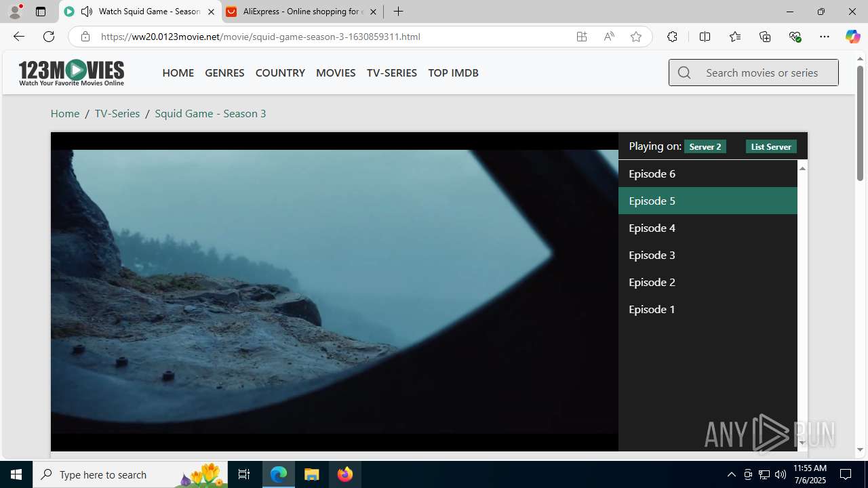The height and width of the screenshot is (488, 868).
Task: Click the address bar URL
Action: point(260,37)
